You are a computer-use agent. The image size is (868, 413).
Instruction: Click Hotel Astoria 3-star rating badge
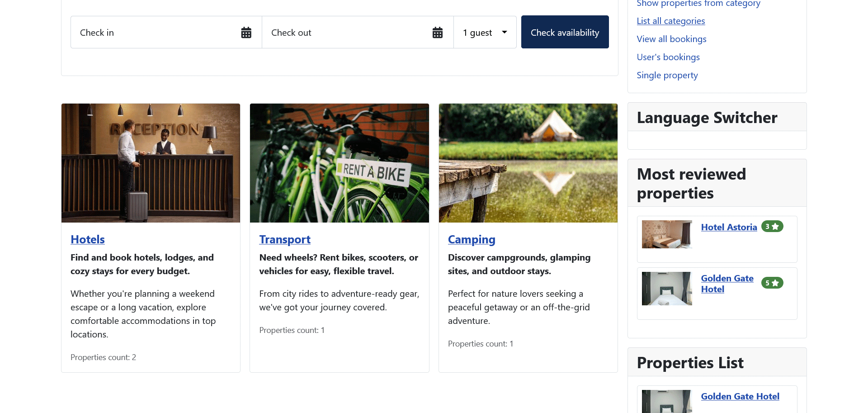(772, 227)
